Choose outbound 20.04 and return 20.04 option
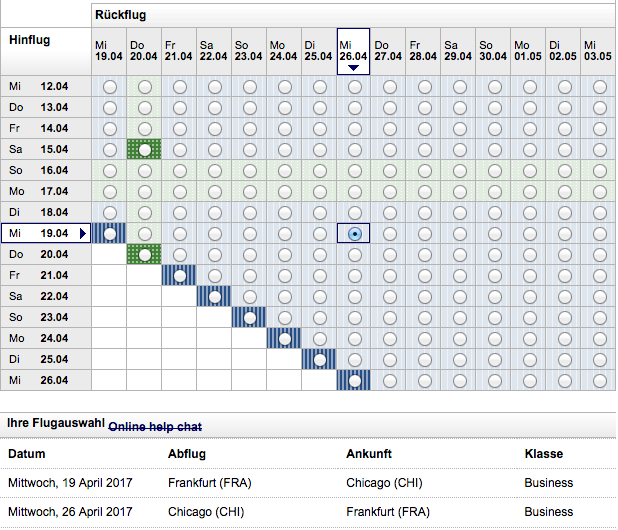 click(145, 254)
